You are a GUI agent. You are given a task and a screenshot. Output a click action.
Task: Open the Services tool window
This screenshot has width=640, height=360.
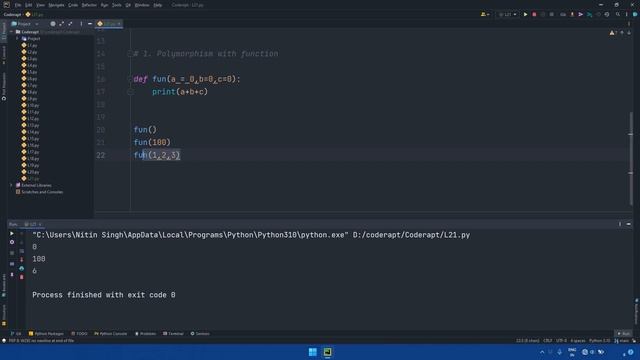200,333
